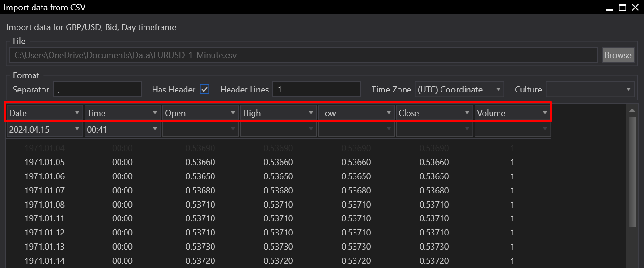Toggle the Has Header checkbox

pyautogui.click(x=204, y=89)
